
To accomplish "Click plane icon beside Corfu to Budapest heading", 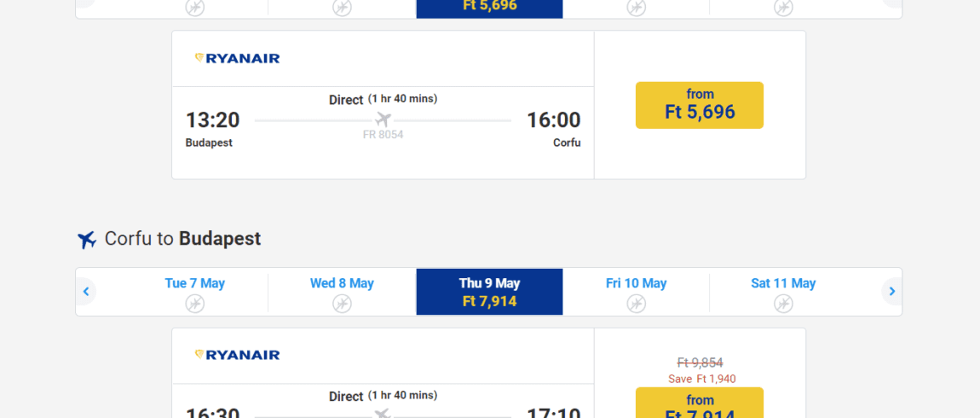I will click(87, 239).
